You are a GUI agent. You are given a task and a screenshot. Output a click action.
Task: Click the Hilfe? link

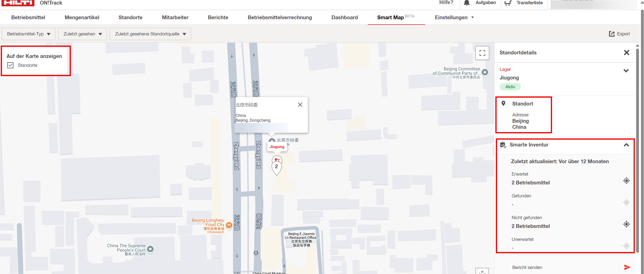click(446, 3)
